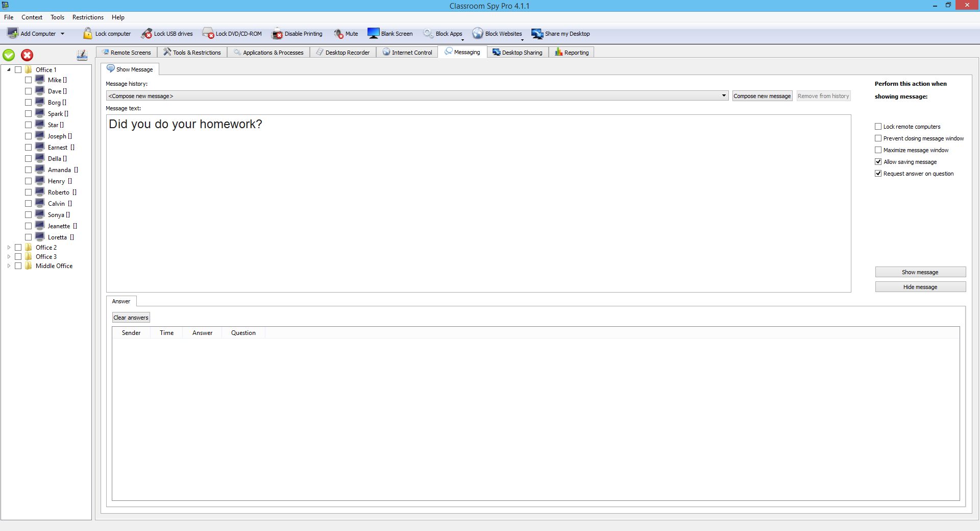Viewport: 980px width, 531px height.
Task: Click the green check-all icon
Action: [9, 55]
